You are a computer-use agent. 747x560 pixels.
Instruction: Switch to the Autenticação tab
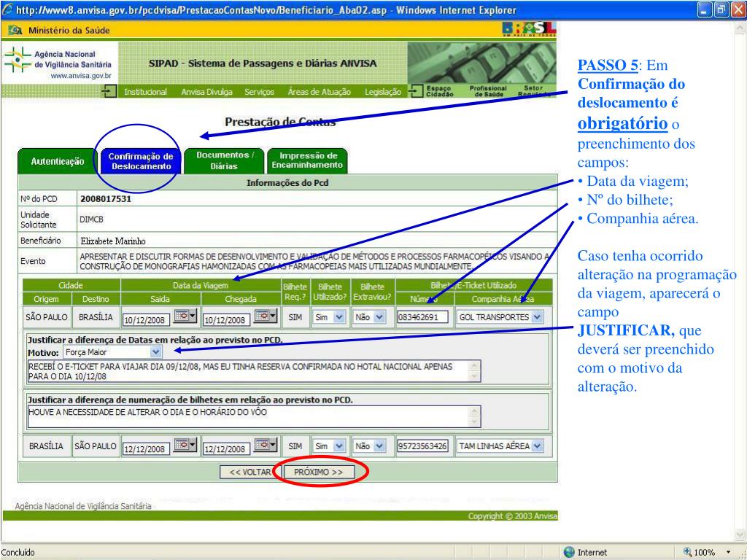coord(58,161)
